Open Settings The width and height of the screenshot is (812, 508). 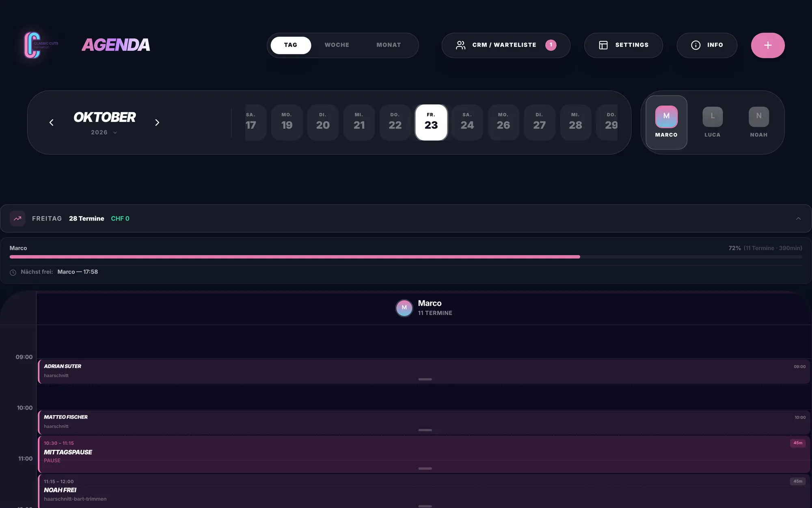click(x=624, y=45)
